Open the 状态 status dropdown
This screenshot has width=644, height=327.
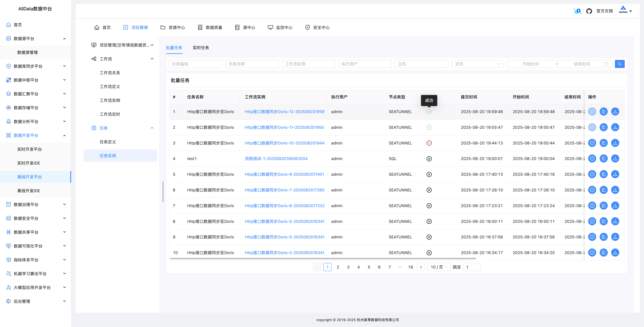[477, 64]
